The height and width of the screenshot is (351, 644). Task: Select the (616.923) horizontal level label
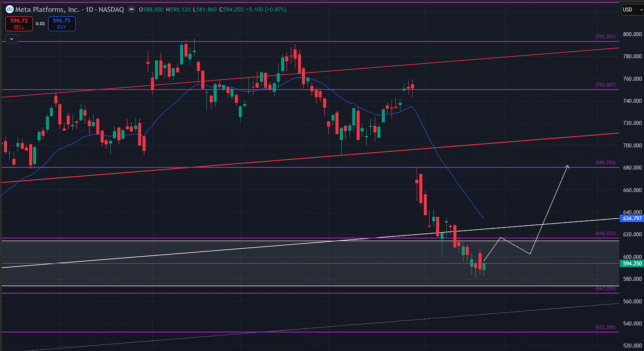tap(606, 233)
